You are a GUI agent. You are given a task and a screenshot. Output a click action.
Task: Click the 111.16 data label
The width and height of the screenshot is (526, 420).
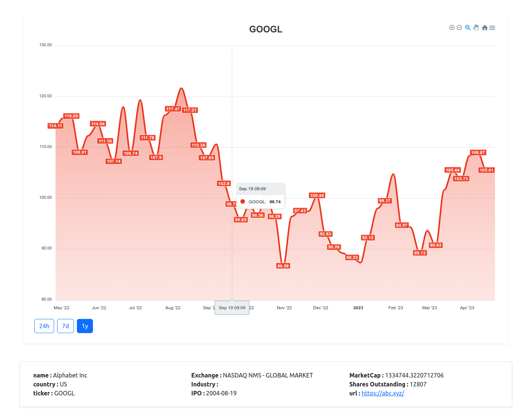tap(105, 141)
